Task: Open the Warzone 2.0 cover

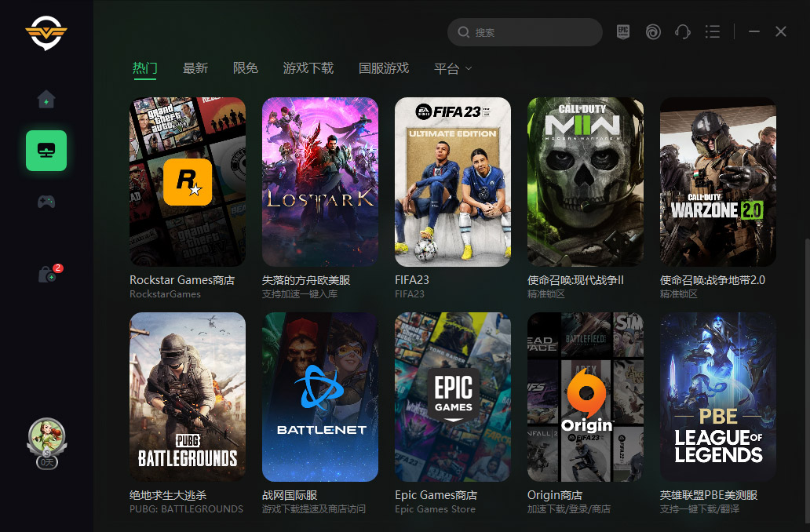Action: click(x=718, y=182)
